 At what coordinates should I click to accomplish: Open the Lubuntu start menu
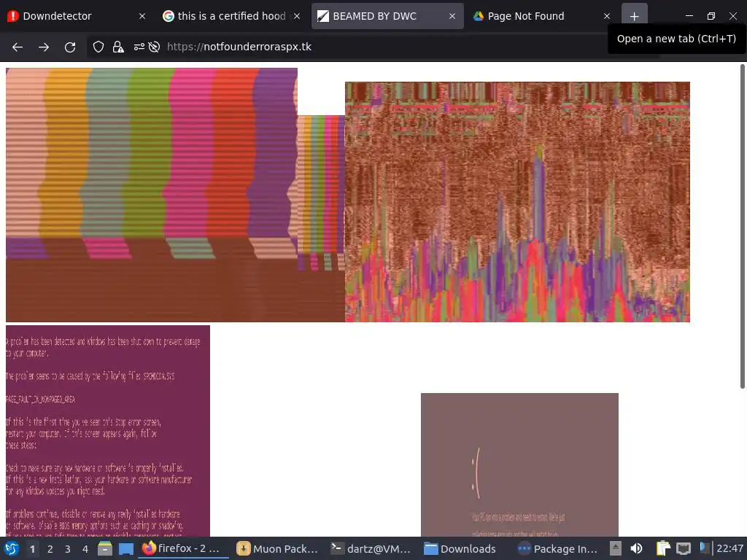tap(12, 548)
